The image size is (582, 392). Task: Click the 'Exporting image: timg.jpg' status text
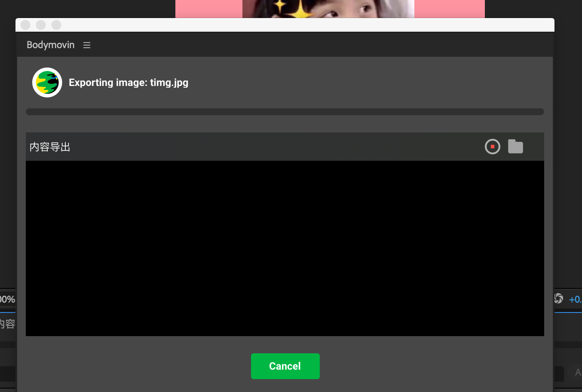(129, 83)
